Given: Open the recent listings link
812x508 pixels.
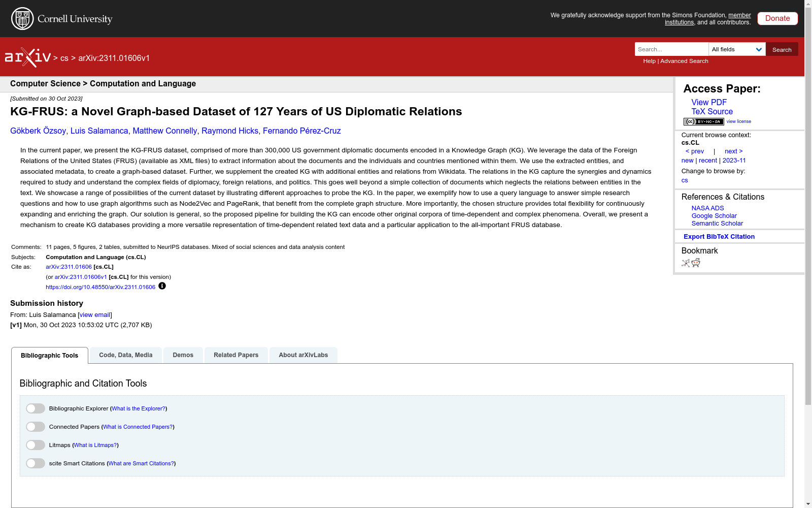Looking at the screenshot, I should pos(707,161).
